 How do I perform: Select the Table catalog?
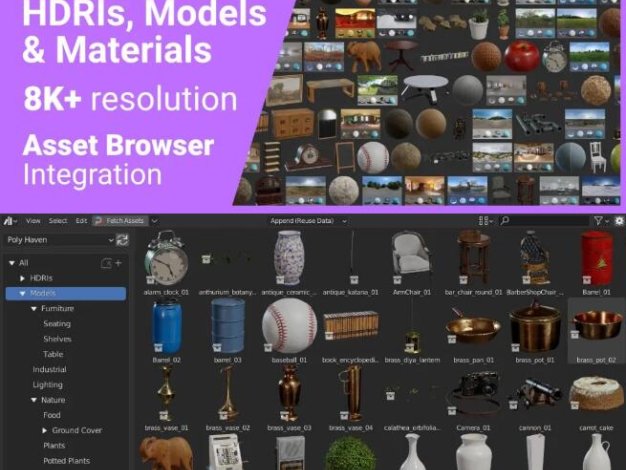click(53, 354)
